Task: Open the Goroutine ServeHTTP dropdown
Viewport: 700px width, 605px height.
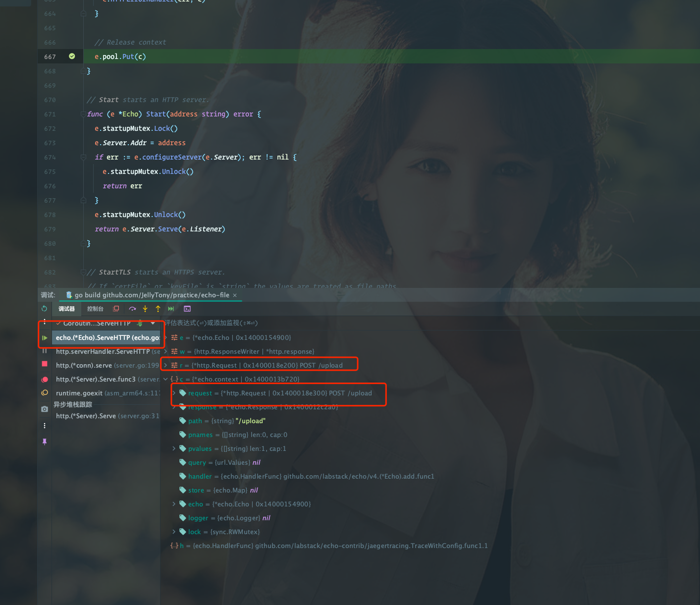Action: coord(153,323)
